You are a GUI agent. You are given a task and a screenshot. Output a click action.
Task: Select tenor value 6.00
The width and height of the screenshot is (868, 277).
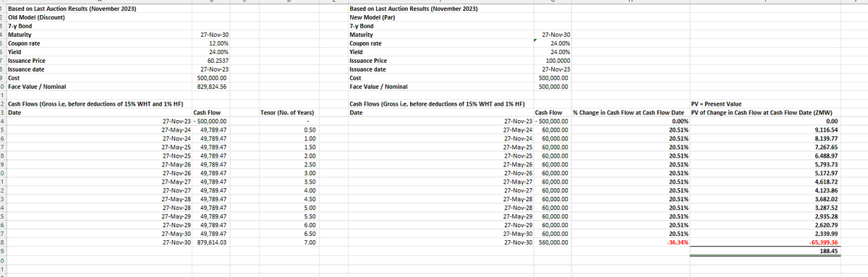tap(309, 225)
